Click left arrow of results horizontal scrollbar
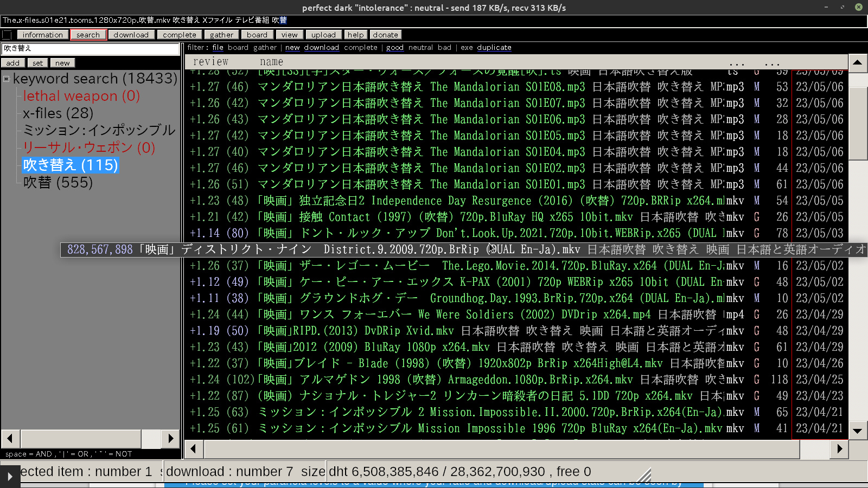Screen dimensions: 868x488 (194, 449)
